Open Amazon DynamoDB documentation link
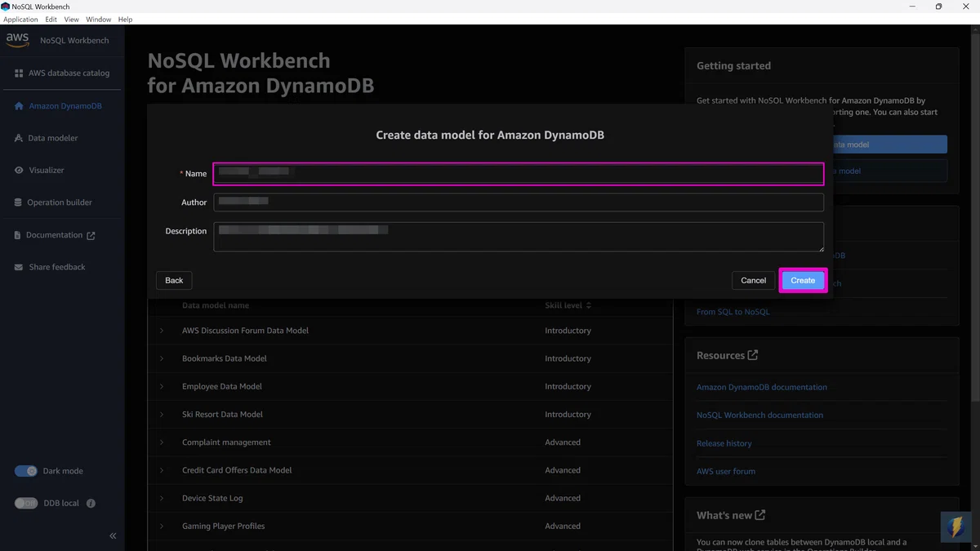This screenshot has width=980, height=551. point(762,387)
